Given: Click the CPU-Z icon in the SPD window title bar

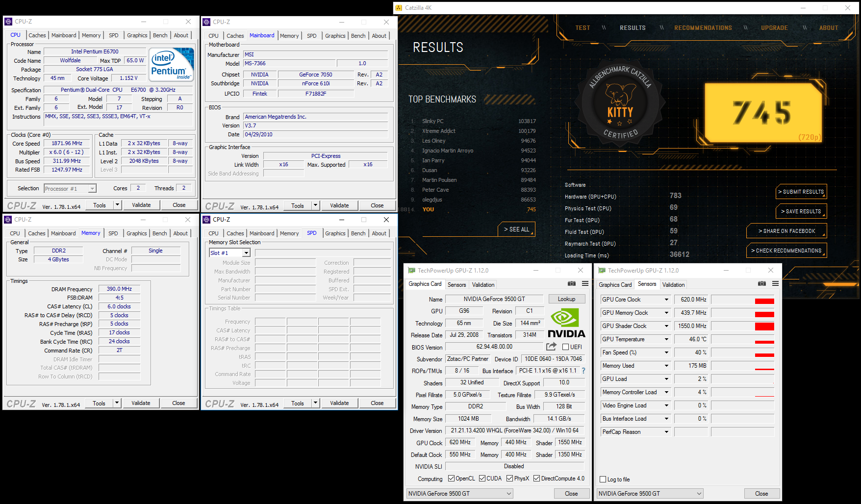Looking at the screenshot, I should coord(206,220).
